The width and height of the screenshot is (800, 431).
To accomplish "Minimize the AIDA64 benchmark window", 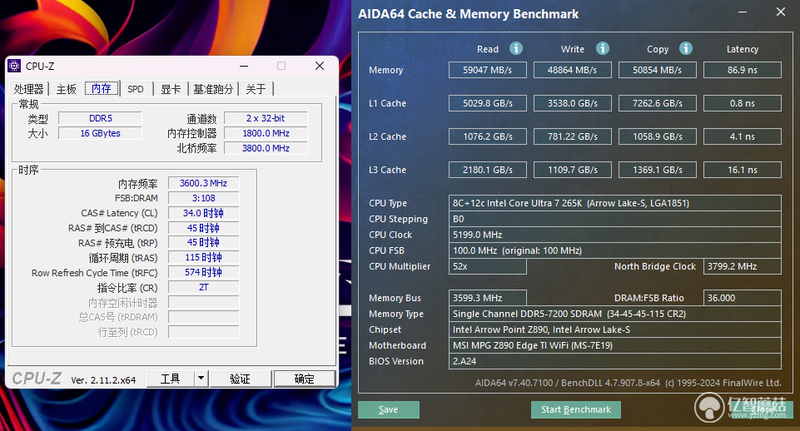I will point(742,12).
